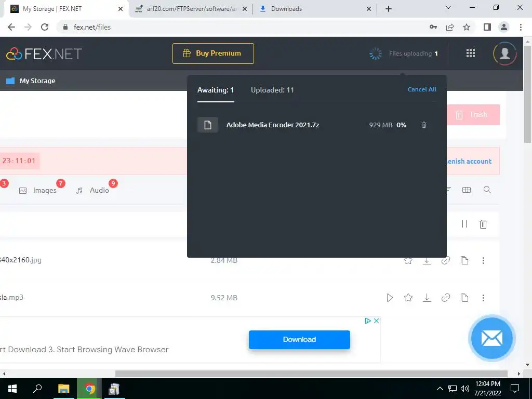The width and height of the screenshot is (532, 399).
Task: Open File Explorer from the taskbar
Action: (63, 389)
